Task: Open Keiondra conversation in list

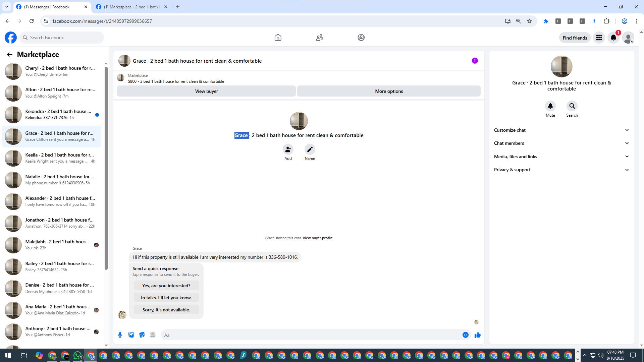Action: point(52,114)
